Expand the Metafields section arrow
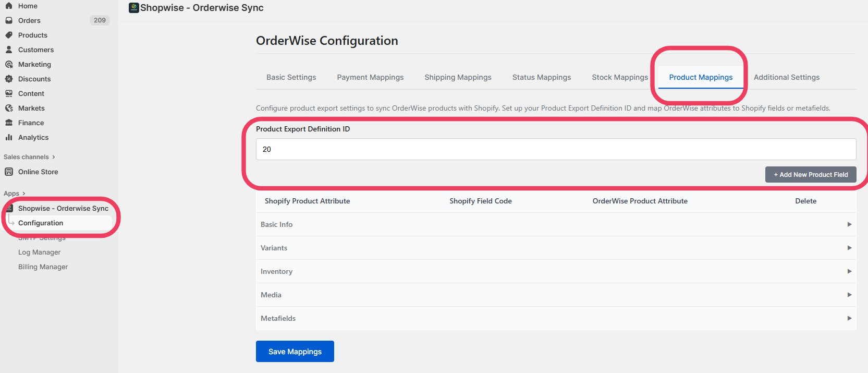 click(x=849, y=318)
